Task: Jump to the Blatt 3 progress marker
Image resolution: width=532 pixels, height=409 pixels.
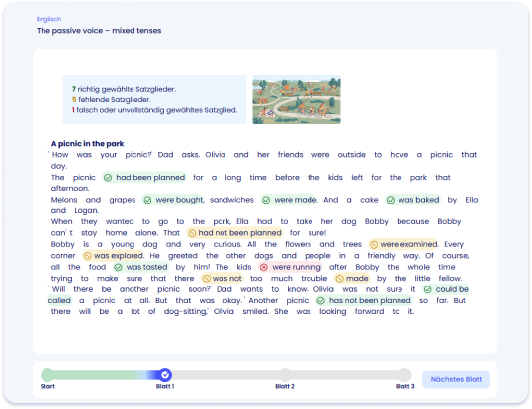Action: [x=404, y=375]
